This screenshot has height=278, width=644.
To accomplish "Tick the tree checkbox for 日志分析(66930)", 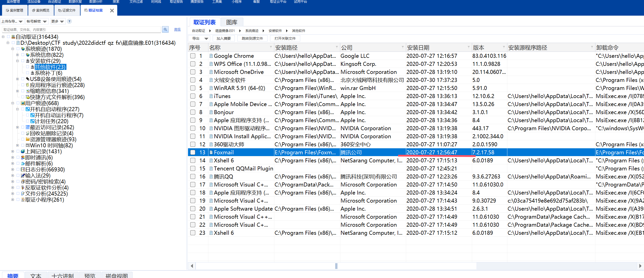I will click(18, 169).
